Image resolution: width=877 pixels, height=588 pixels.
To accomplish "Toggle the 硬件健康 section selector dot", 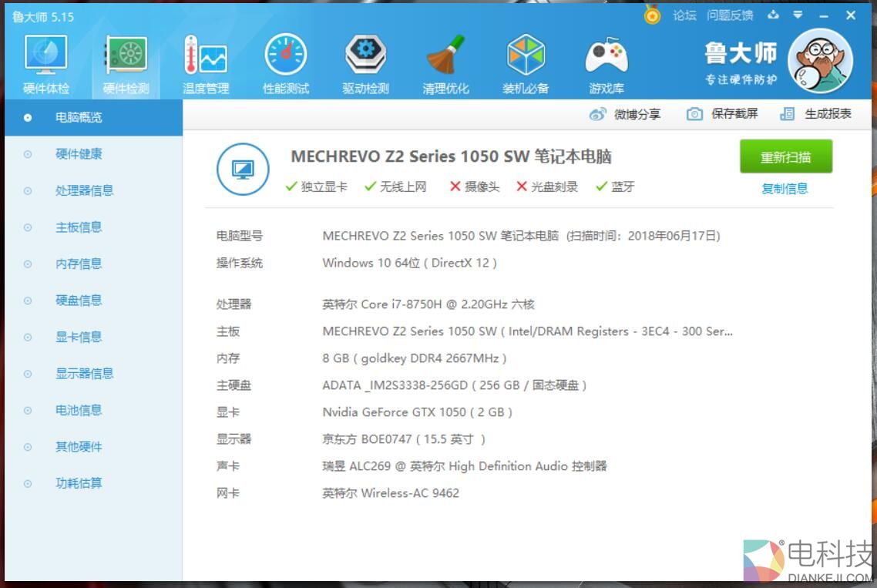I will [x=25, y=154].
